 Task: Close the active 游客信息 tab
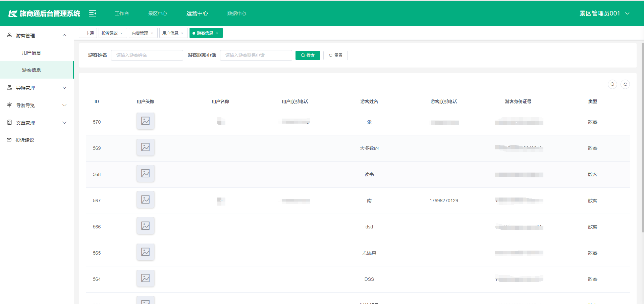[x=217, y=33]
